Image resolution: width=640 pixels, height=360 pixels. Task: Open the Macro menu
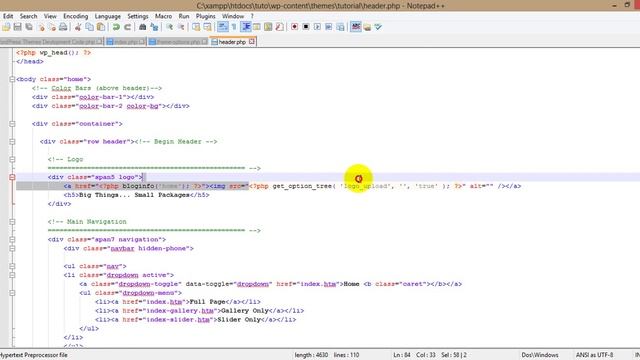[x=163, y=16]
